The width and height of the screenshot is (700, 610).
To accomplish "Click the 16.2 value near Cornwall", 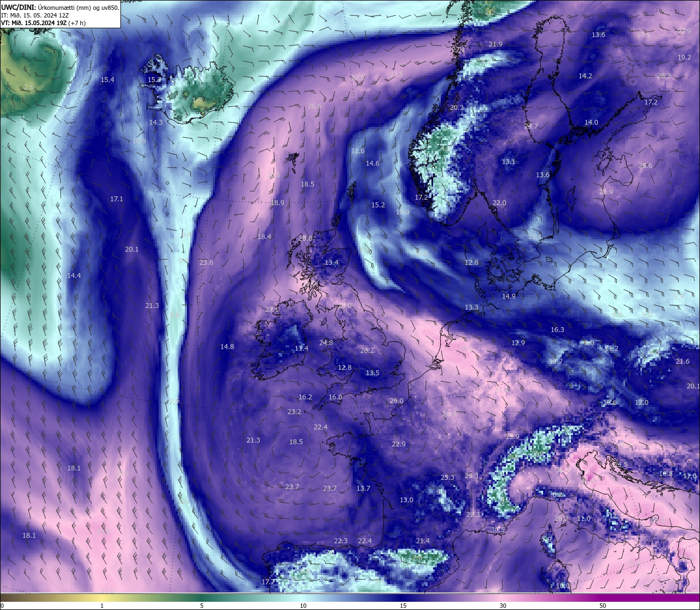I will (305, 397).
